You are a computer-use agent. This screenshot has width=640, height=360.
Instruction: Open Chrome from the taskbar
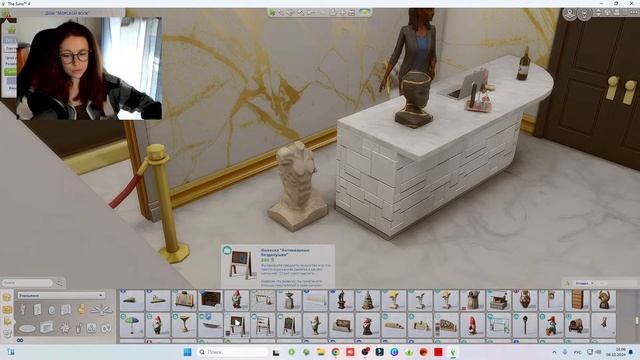335,352
